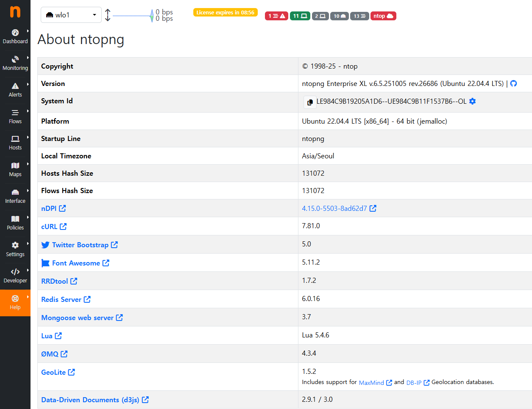Click external-link icon next to Lua
The width and height of the screenshot is (532, 409).
coord(58,336)
